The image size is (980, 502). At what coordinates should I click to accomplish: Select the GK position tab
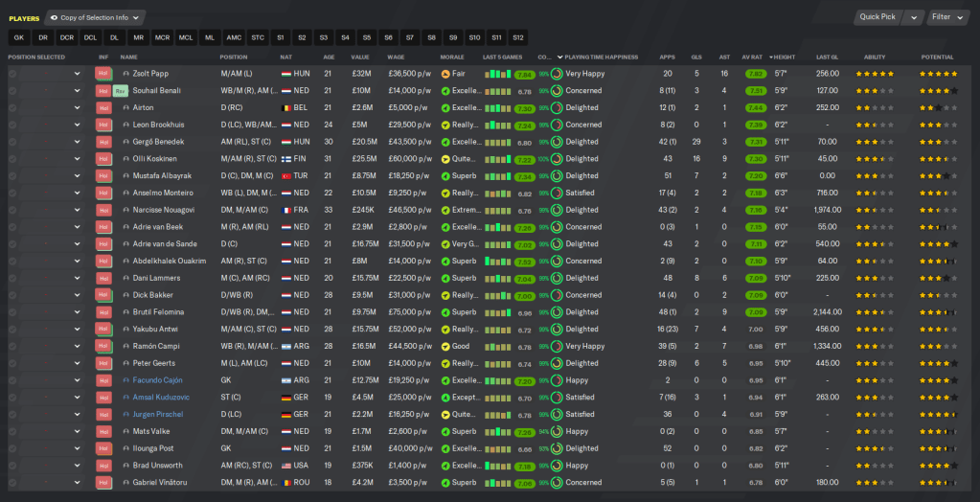pos(19,37)
